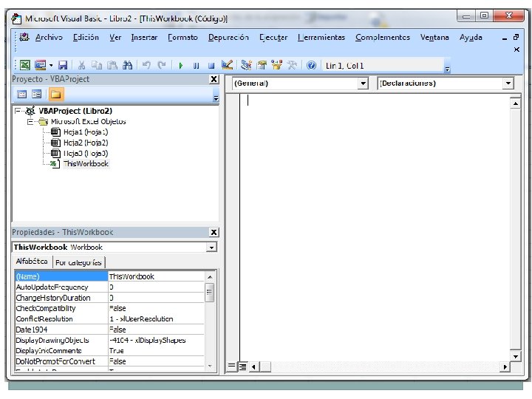Open the (Declaraciones) procedure dropdown
The image size is (532, 399).
[508, 83]
